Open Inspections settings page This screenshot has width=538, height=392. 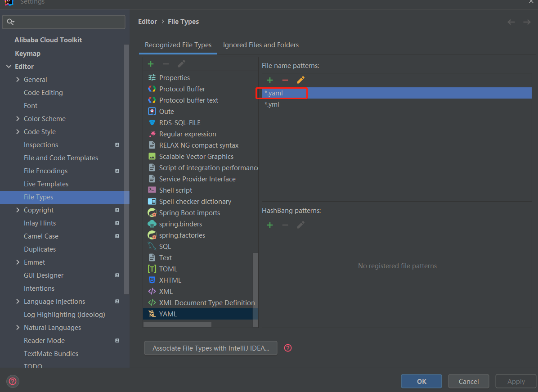tap(41, 145)
